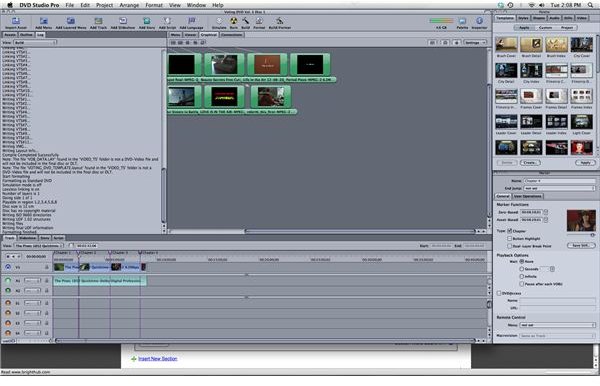This screenshot has width=600, height=386.
Task: Toggle the A2 audio stream button
Action: tap(8, 290)
